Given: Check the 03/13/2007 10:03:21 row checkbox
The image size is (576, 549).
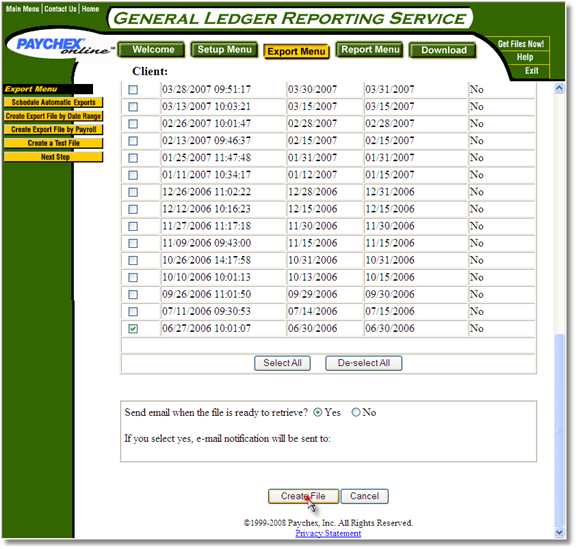Looking at the screenshot, I should coord(133,107).
